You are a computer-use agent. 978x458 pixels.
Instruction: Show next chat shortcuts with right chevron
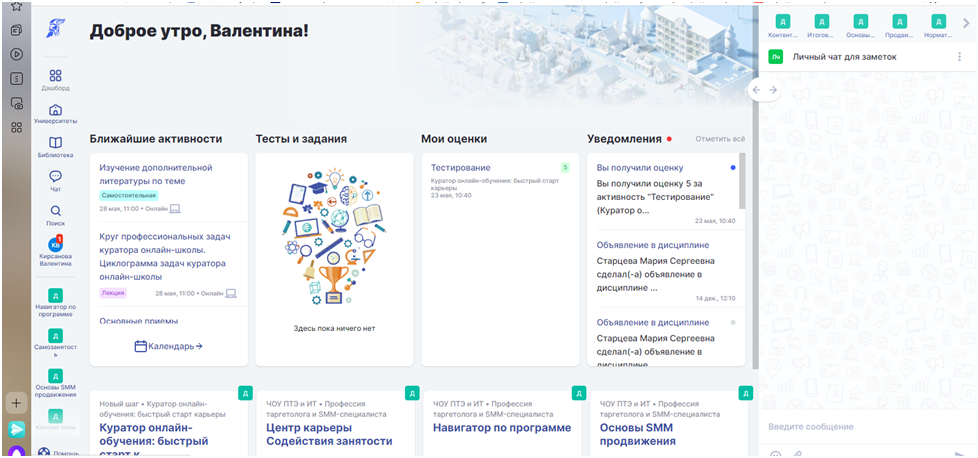coord(966,22)
